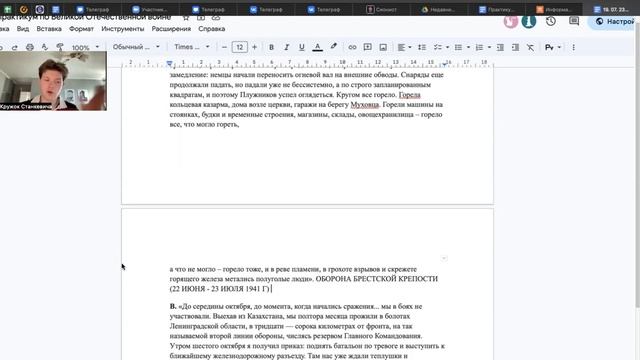Viewport: 640px width, 360px height.
Task: Decrease font size with minus button
Action: tap(224, 47)
